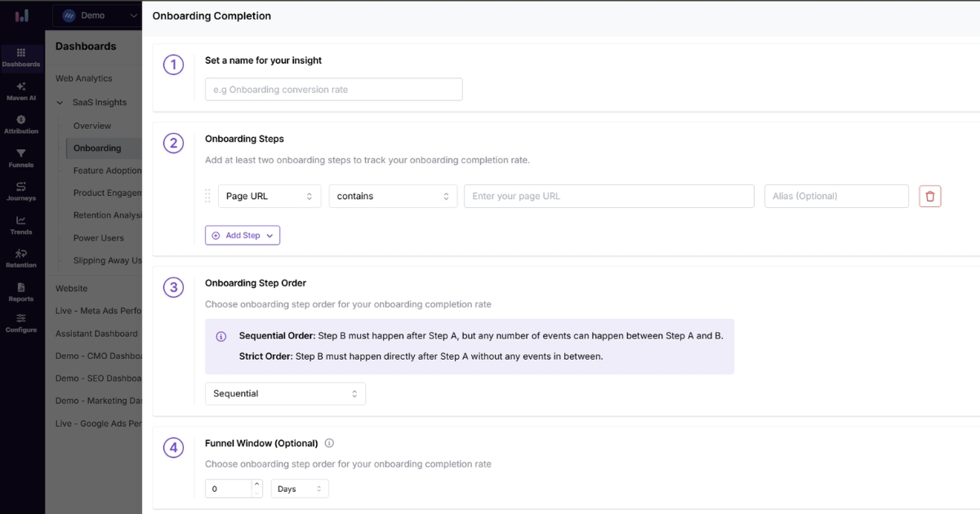Viewport: 980px width, 514px height.
Task: Click the Onboarding Step Order heading
Action: 256,283
